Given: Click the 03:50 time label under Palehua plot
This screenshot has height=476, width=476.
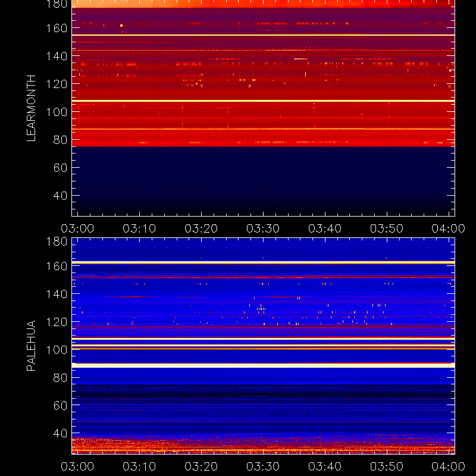Looking at the screenshot, I should (x=387, y=466).
